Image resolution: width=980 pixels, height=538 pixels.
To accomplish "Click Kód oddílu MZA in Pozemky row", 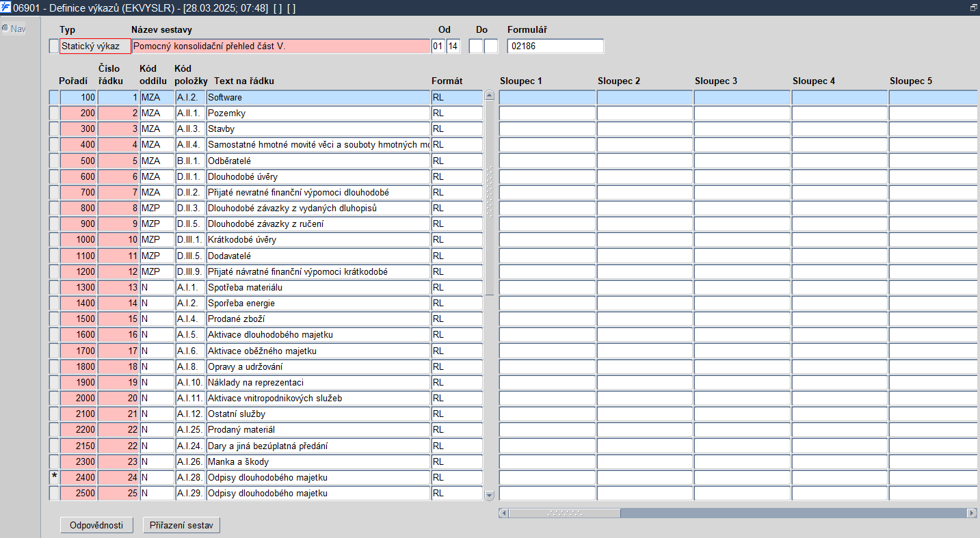I will tap(157, 113).
